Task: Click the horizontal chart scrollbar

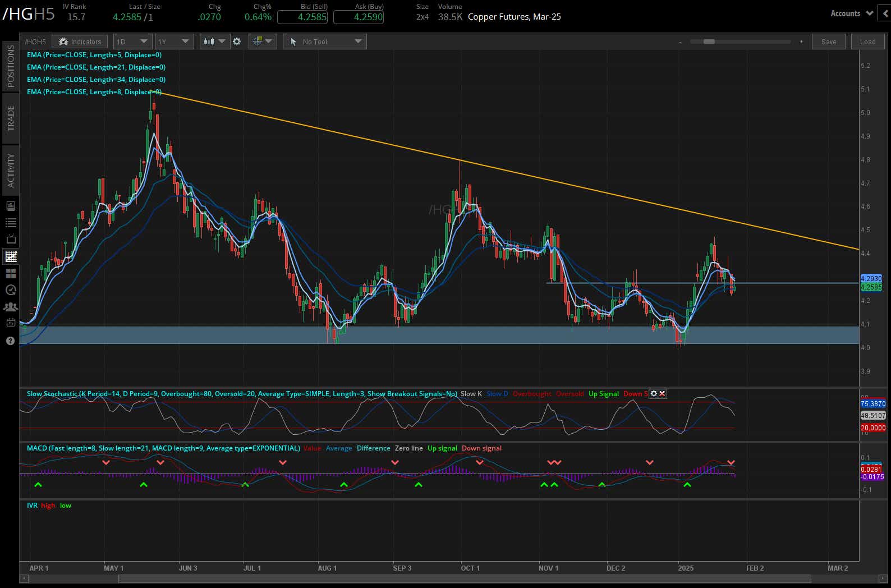Action: click(465, 579)
